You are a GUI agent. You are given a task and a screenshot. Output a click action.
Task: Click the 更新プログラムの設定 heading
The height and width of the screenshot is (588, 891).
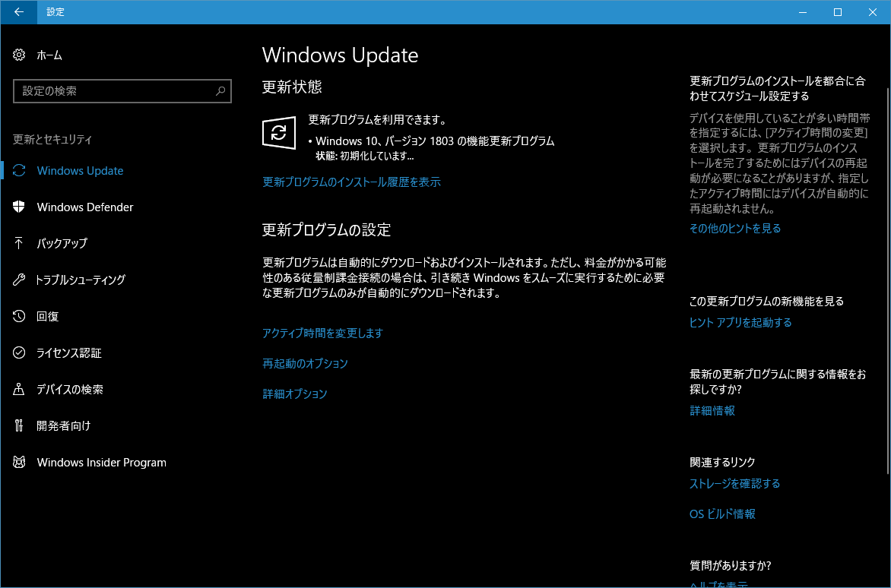coord(326,230)
